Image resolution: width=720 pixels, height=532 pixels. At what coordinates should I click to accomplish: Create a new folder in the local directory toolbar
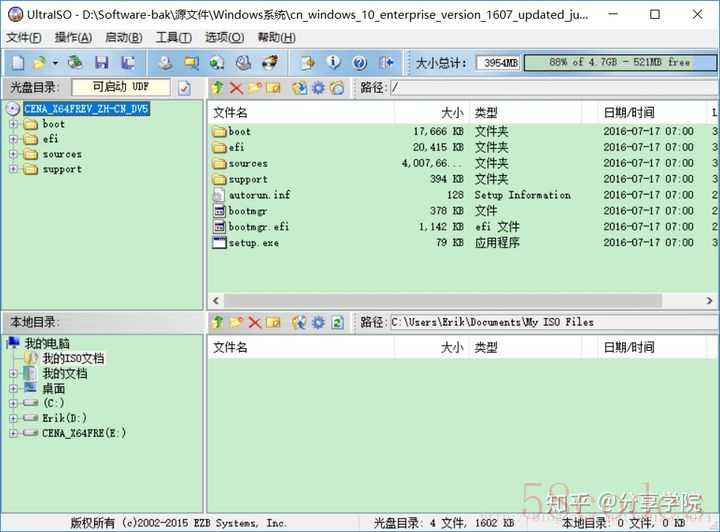pos(236,322)
